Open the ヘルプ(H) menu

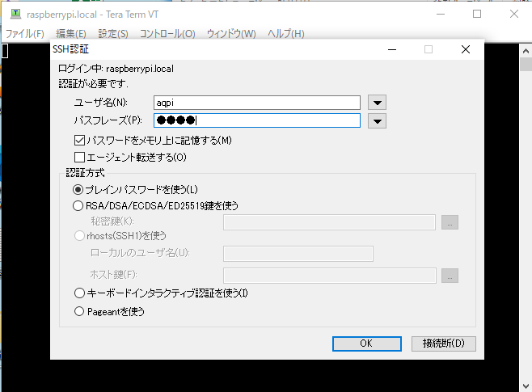[285, 34]
